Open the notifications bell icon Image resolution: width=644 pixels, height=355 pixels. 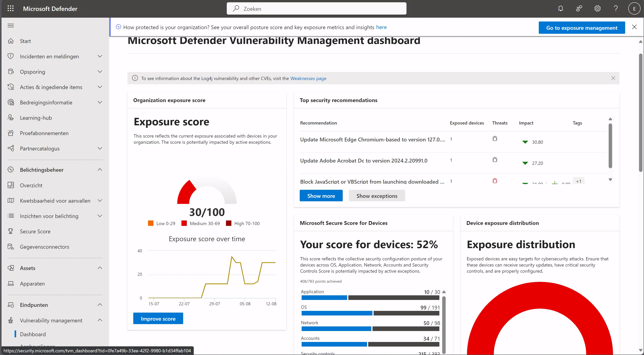pos(560,9)
